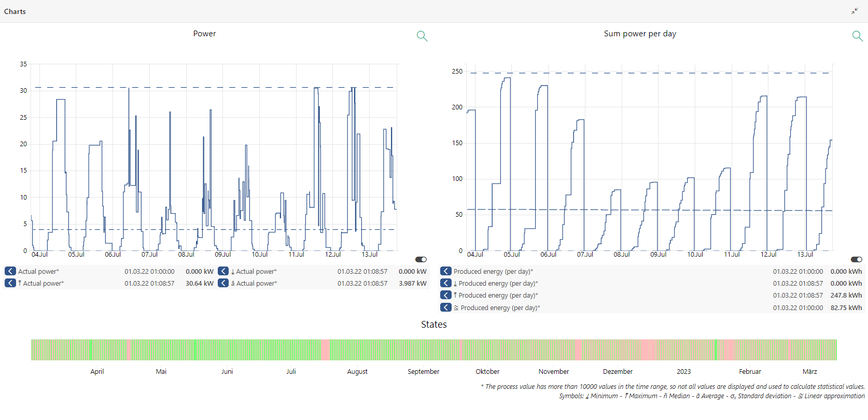The height and width of the screenshot is (420, 868).
Task: Toggle the switch below the Power chart
Action: [x=421, y=259]
